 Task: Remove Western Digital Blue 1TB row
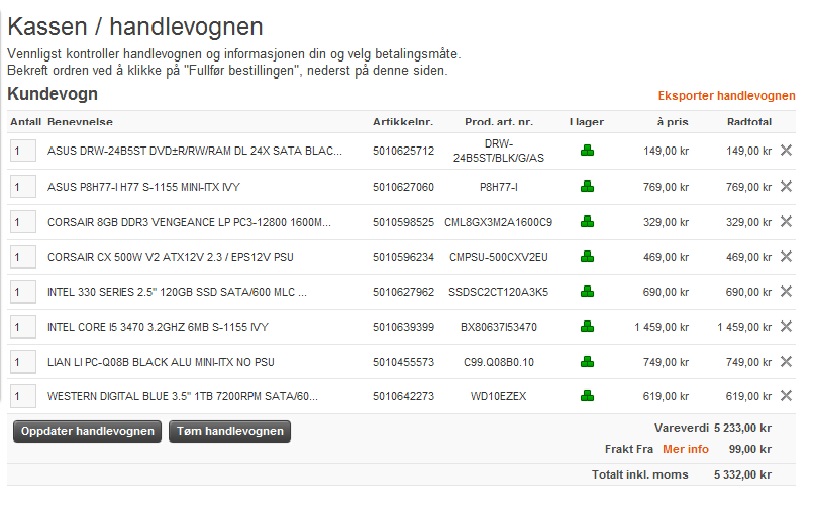point(786,396)
